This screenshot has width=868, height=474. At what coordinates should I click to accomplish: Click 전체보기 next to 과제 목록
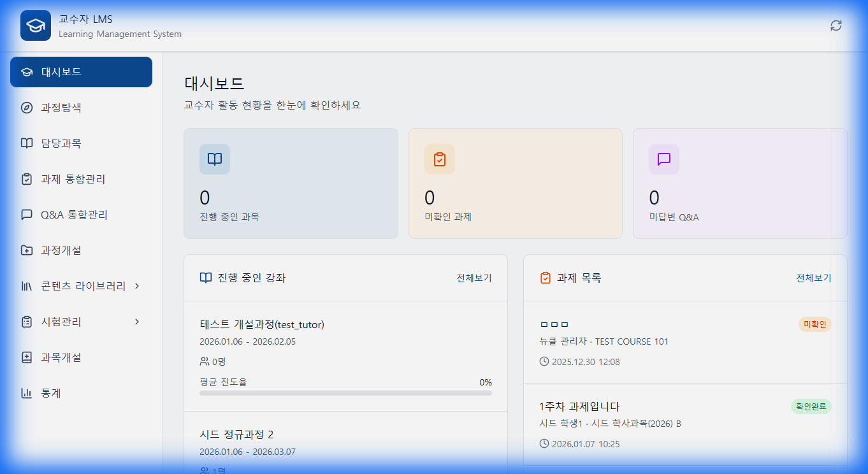[815, 277]
